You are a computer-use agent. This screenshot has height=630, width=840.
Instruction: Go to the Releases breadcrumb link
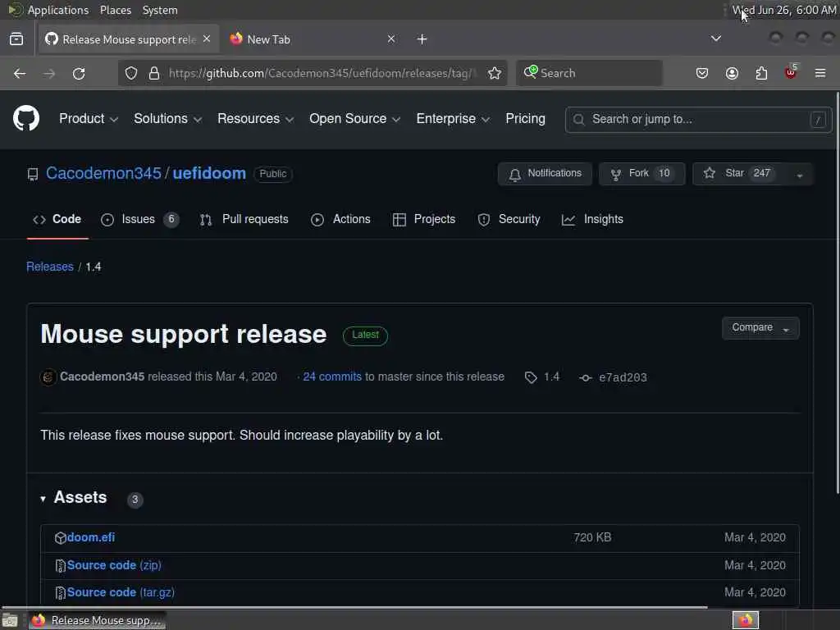click(50, 267)
